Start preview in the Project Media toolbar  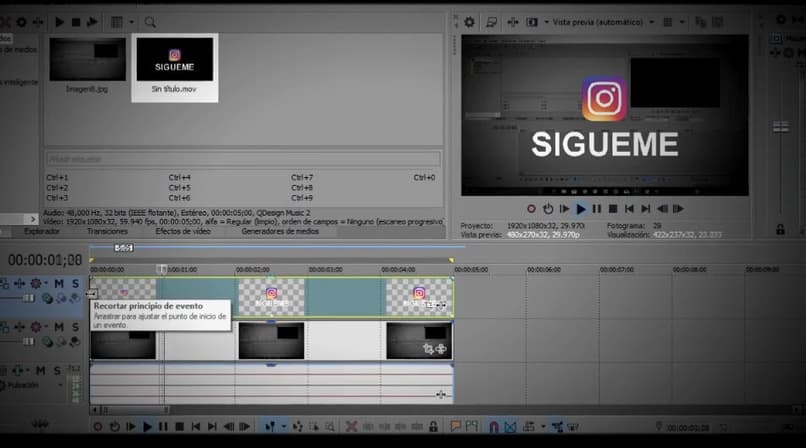60,22
